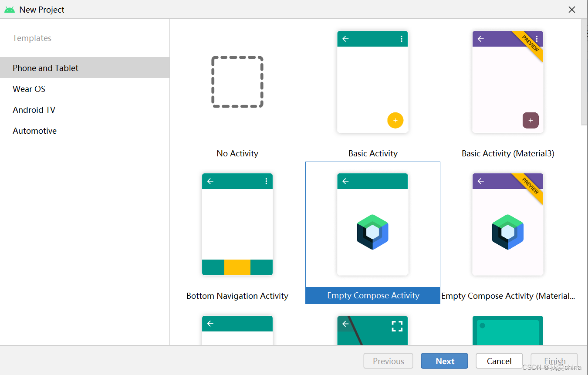Select the Wear OS category

[84, 89]
